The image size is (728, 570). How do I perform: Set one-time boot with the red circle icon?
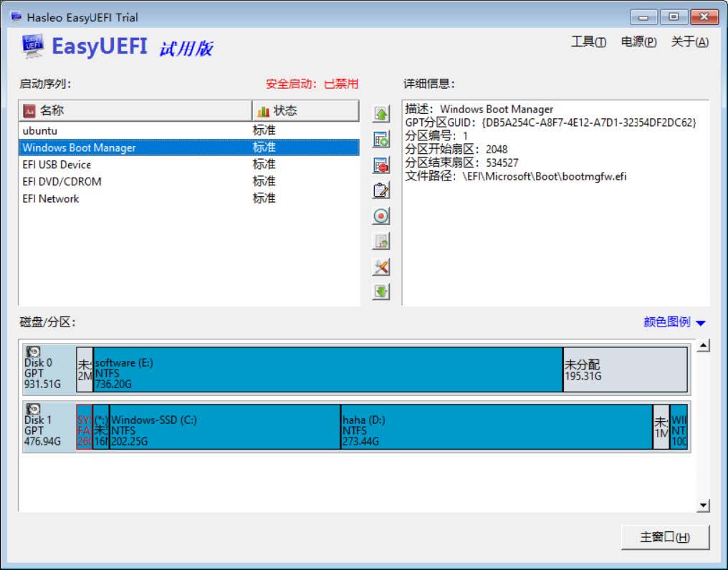point(380,216)
